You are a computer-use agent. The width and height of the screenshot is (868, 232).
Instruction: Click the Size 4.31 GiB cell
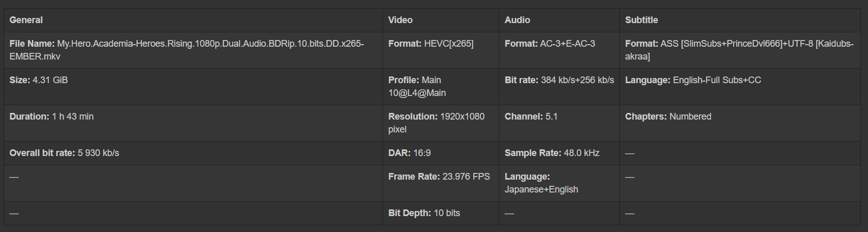coord(39,80)
